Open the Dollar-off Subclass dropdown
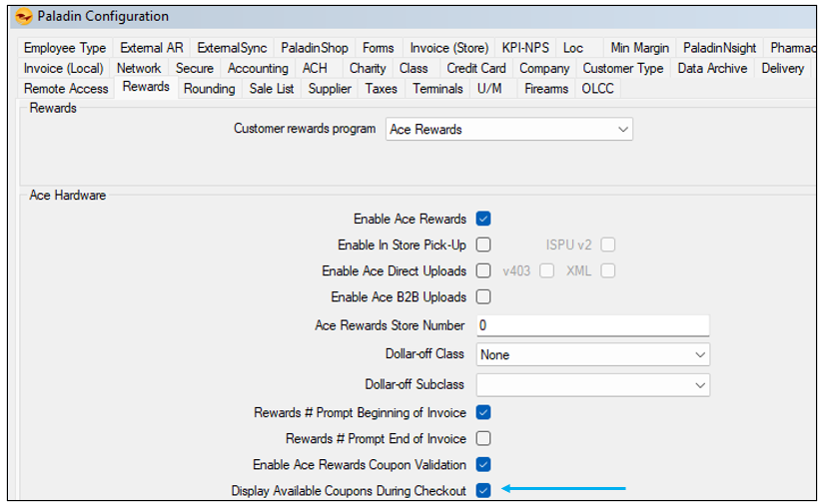 [x=593, y=385]
